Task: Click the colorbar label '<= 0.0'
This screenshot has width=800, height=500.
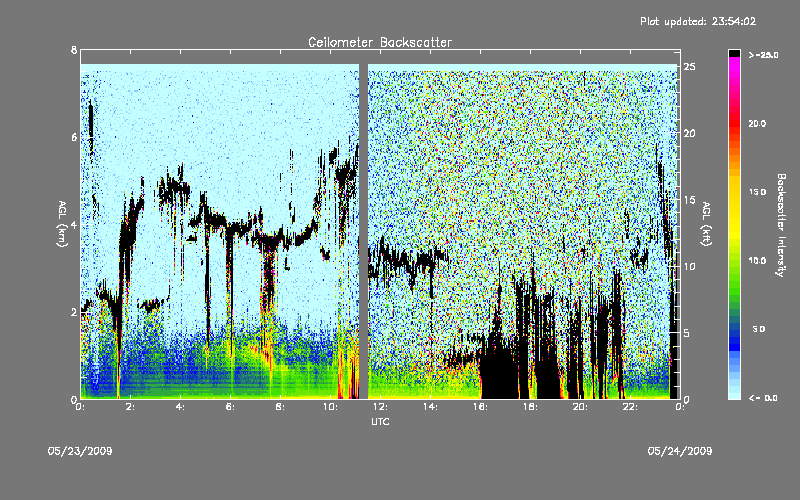Action: pyautogui.click(x=763, y=398)
